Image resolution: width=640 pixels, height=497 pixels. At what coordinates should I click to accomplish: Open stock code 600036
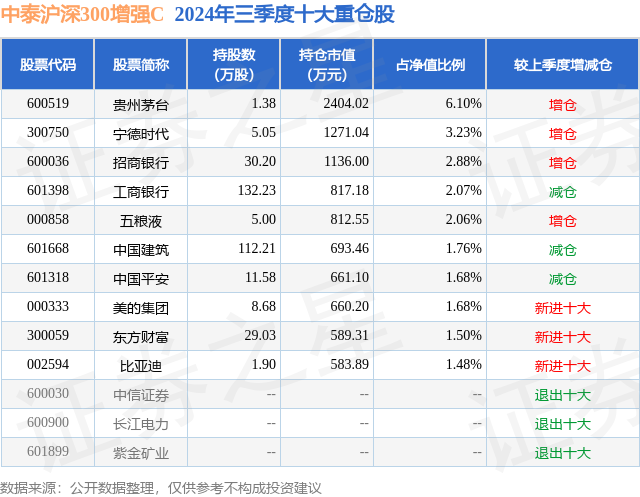tap(48, 162)
